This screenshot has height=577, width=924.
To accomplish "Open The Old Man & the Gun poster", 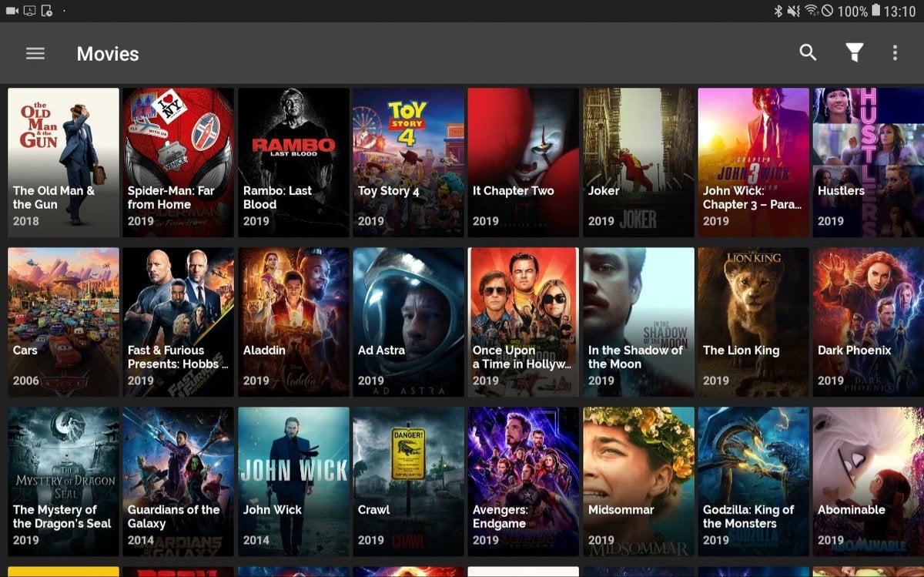I will tap(63, 162).
